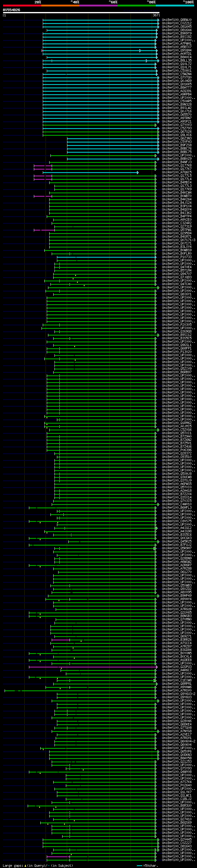Select hit label UniRef100_A7PWH1
Viewport: 197px width, 868px height.
[176, 43]
